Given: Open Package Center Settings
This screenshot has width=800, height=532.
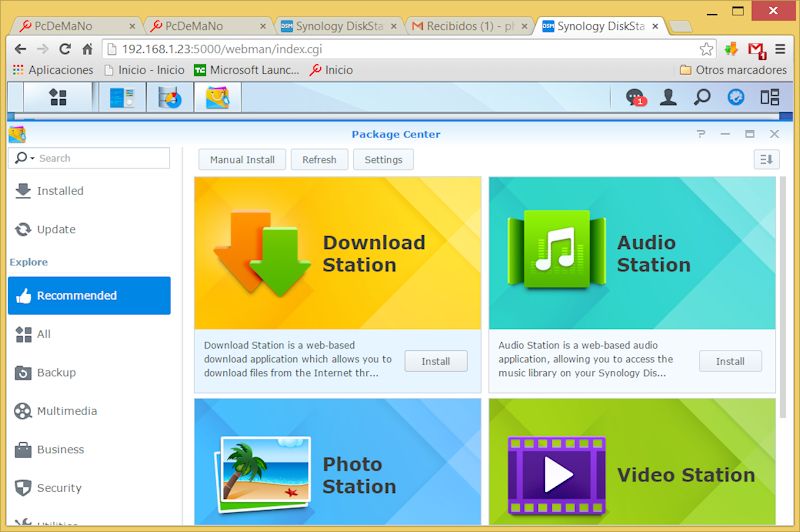Looking at the screenshot, I should (x=383, y=160).
